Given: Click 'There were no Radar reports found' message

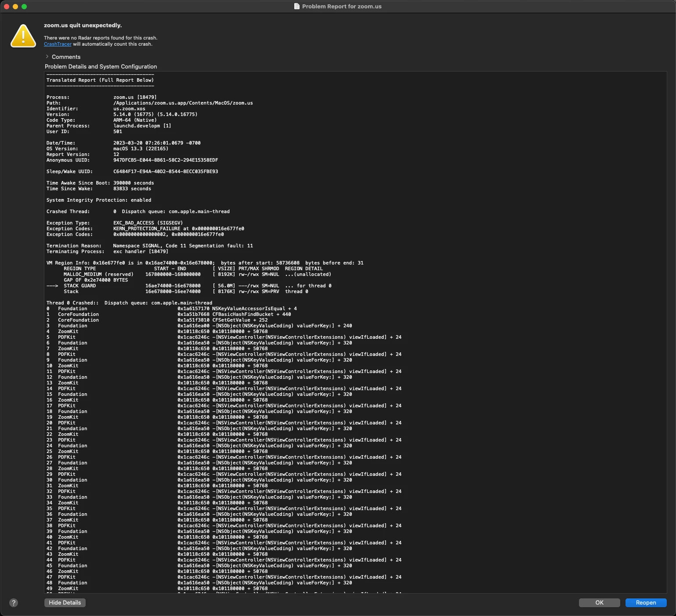Looking at the screenshot, I should (x=101, y=38).
